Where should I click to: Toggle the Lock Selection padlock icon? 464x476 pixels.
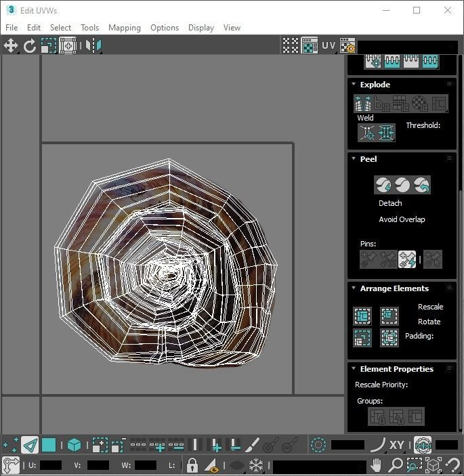(x=192, y=465)
